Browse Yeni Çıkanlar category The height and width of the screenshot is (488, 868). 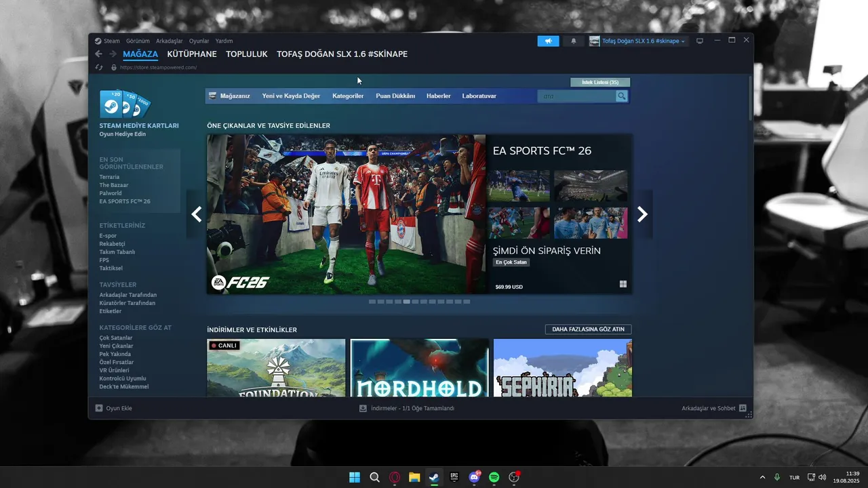(116, 346)
